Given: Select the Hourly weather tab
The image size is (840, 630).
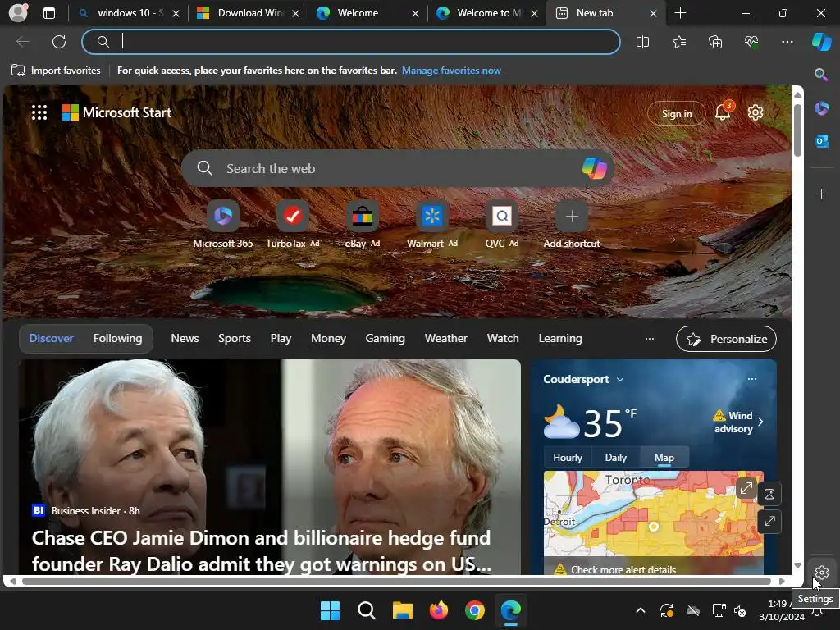Looking at the screenshot, I should click(568, 458).
